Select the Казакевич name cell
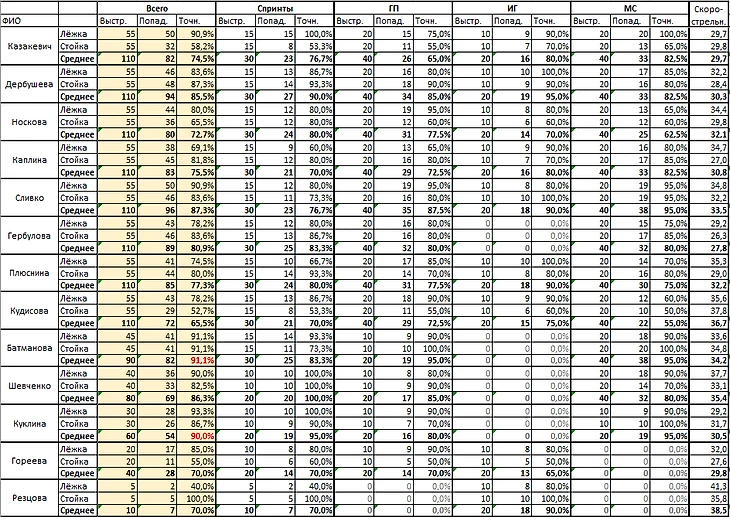Screen dimensions: 730x517 (29, 46)
